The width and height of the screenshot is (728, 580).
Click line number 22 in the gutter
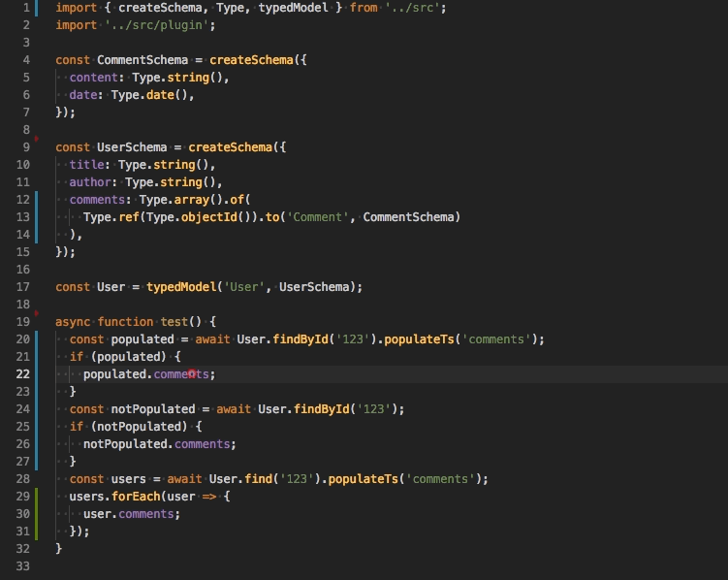(22, 374)
